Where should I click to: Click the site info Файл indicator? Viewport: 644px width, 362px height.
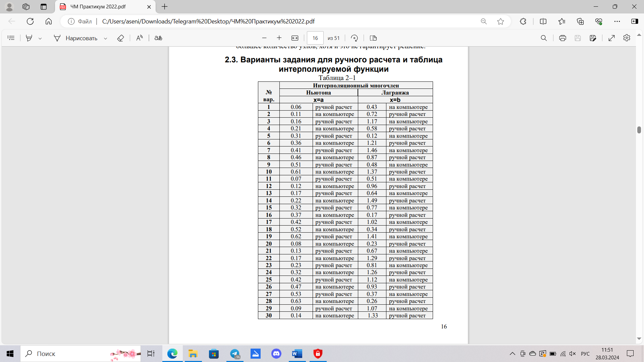click(x=80, y=21)
